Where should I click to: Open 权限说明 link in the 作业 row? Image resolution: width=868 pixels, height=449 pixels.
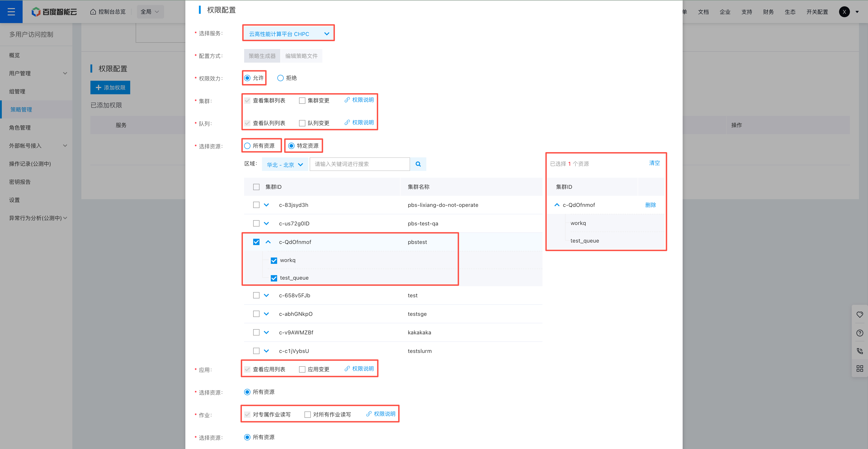381,414
